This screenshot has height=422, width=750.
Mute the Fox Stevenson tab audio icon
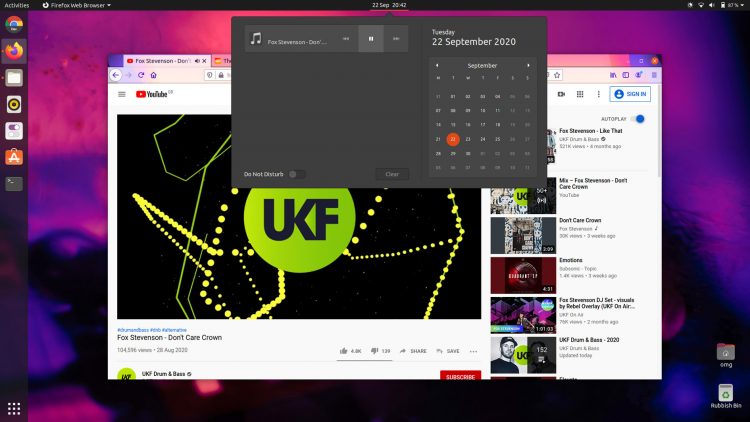pyautogui.click(x=197, y=61)
